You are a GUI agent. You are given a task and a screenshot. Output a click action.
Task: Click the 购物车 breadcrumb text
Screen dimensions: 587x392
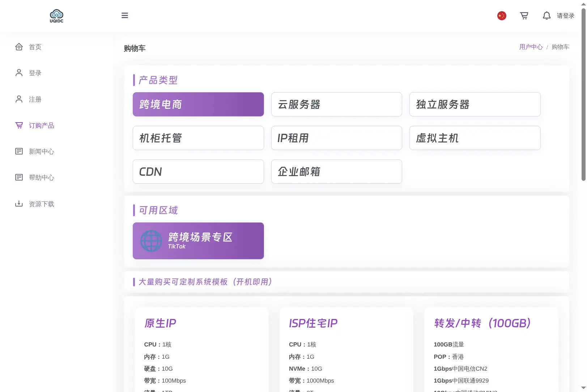tap(560, 47)
